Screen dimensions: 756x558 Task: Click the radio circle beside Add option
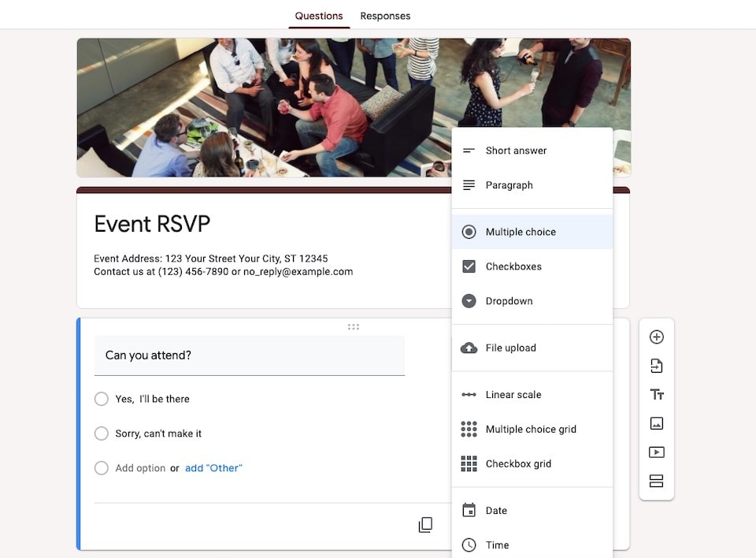point(102,468)
